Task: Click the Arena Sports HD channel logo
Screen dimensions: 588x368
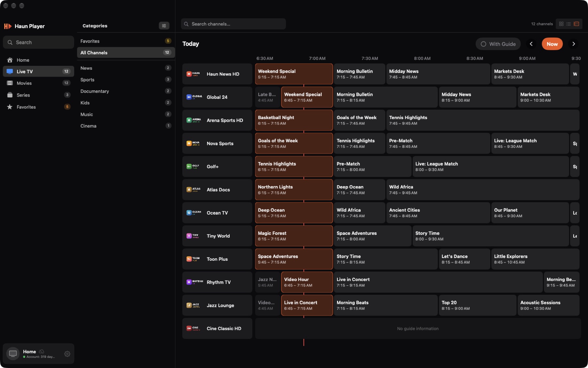Action: click(x=194, y=120)
